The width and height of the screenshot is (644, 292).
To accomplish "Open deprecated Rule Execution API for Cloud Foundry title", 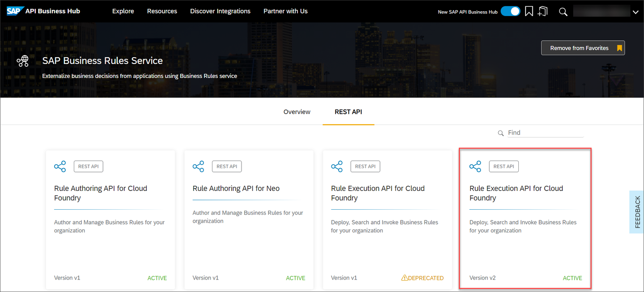I will point(378,193).
